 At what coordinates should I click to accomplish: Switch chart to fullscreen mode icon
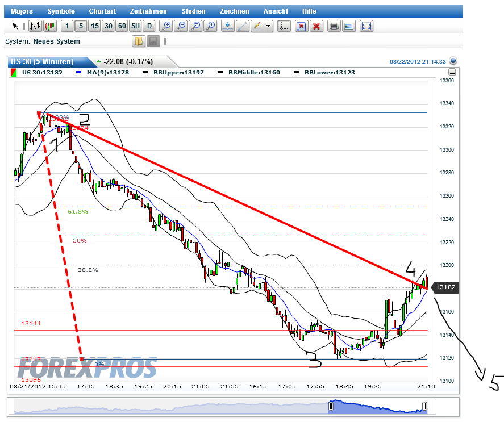click(366, 26)
